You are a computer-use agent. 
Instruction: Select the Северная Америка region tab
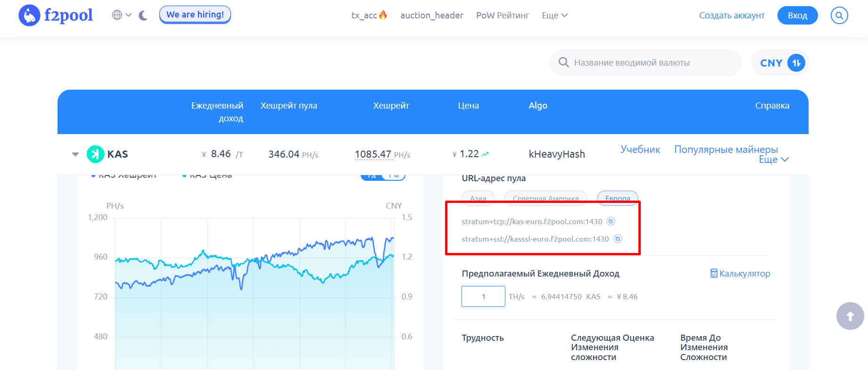click(546, 198)
